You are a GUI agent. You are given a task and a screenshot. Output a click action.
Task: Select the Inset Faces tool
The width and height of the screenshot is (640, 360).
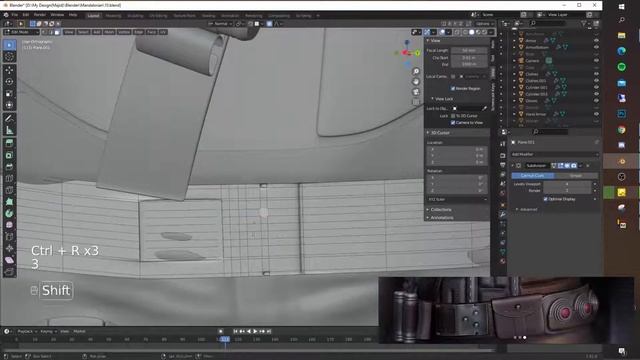point(9,155)
